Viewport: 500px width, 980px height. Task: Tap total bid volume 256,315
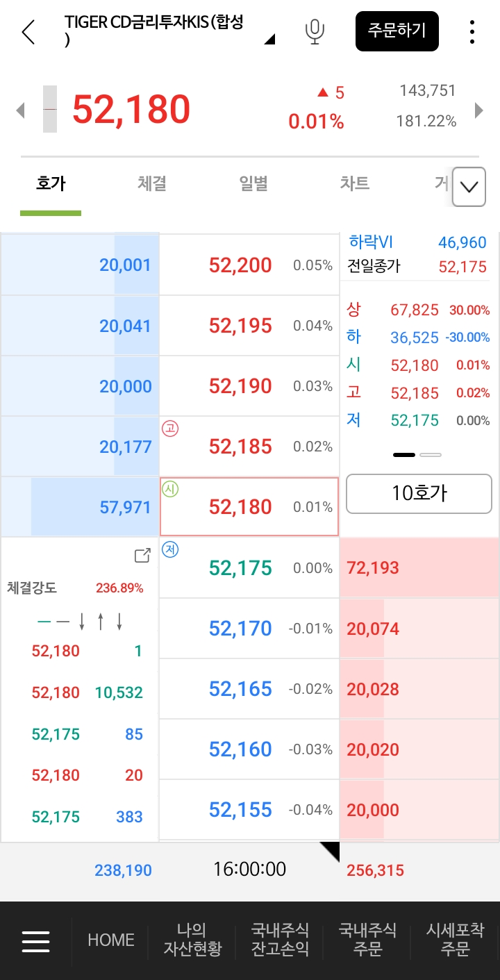375,870
